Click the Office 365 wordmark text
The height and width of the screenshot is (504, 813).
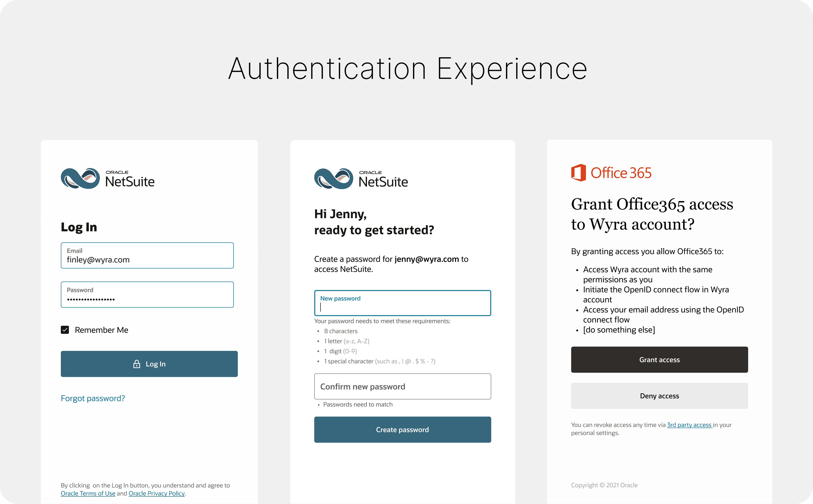coord(621,173)
